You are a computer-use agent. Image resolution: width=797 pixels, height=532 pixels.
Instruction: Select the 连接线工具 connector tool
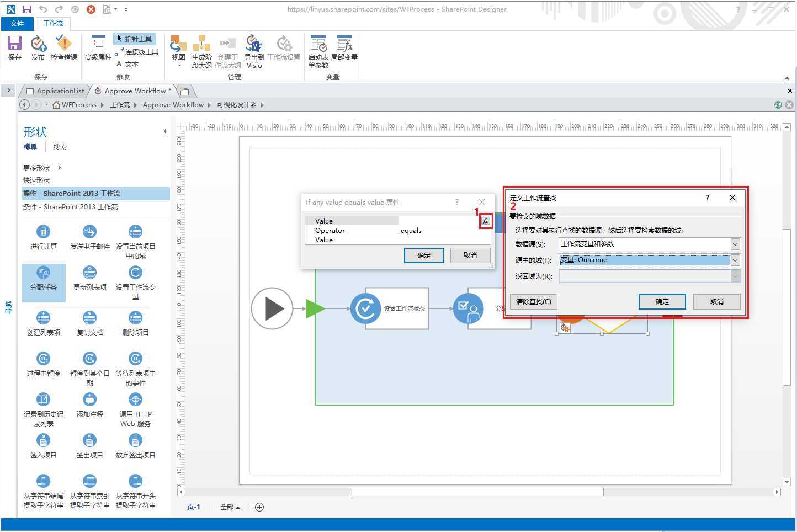pyautogui.click(x=137, y=51)
